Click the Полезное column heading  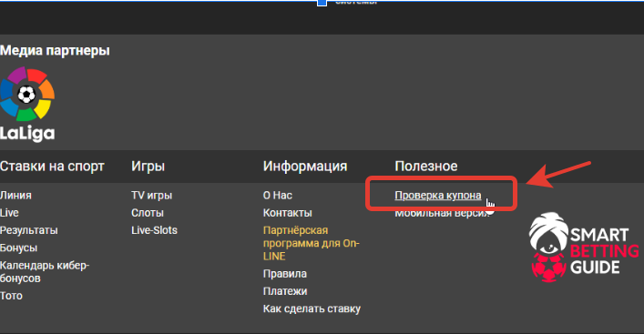(426, 167)
